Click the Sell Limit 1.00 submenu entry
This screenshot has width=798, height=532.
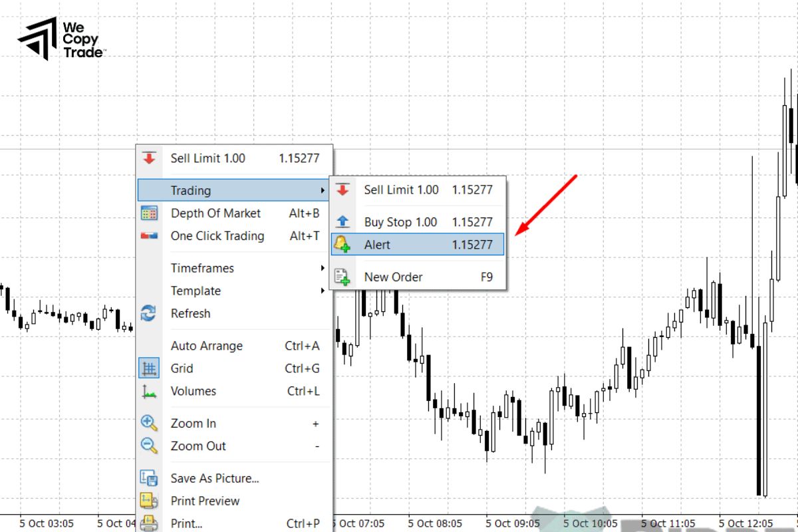click(401, 190)
